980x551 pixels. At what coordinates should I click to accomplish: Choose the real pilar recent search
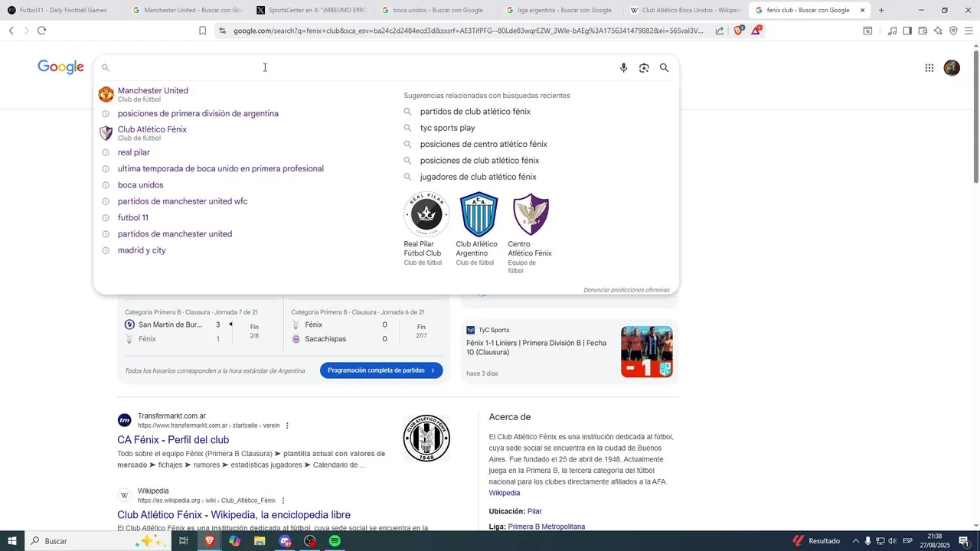point(134,152)
